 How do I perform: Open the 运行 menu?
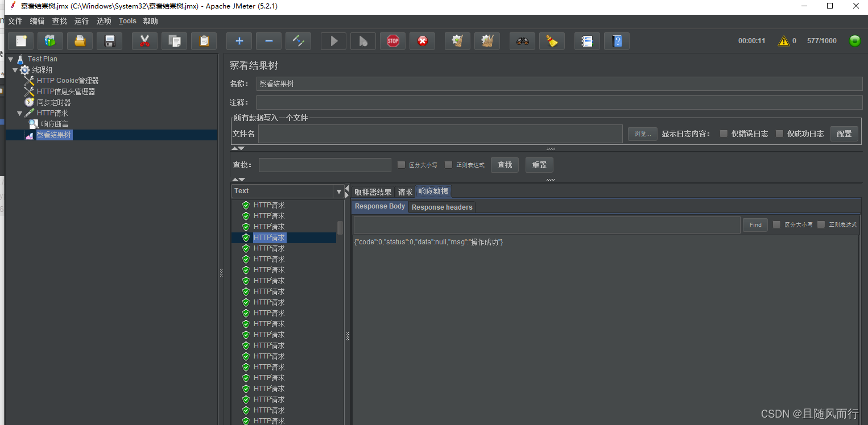[81, 21]
